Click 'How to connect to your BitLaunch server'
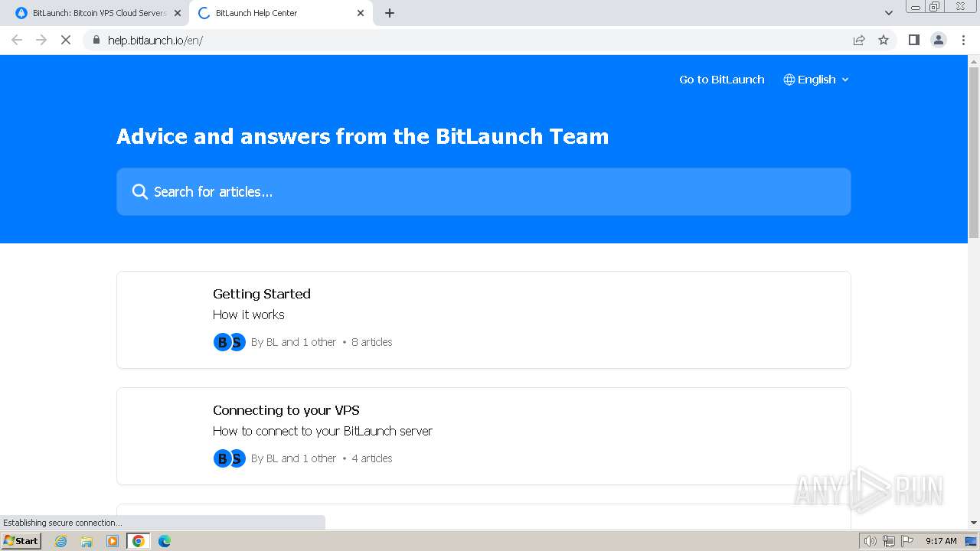This screenshot has height=551, width=980. pyautogui.click(x=322, y=431)
